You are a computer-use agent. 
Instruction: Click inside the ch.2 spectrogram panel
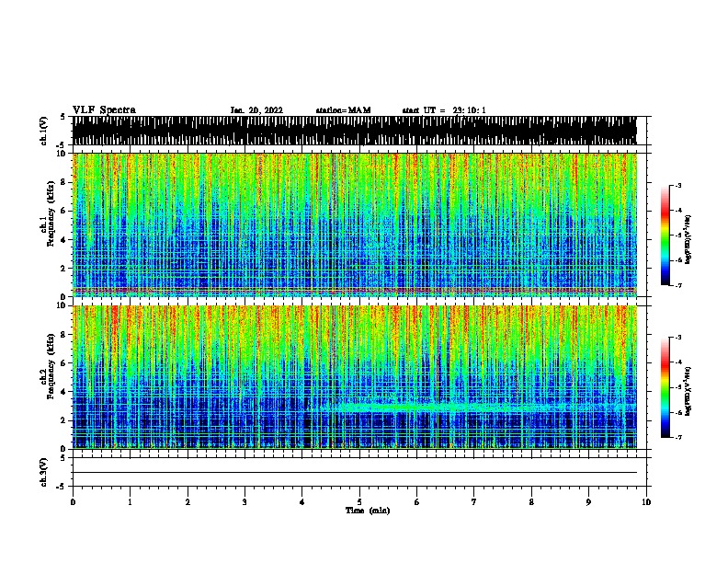(355, 377)
